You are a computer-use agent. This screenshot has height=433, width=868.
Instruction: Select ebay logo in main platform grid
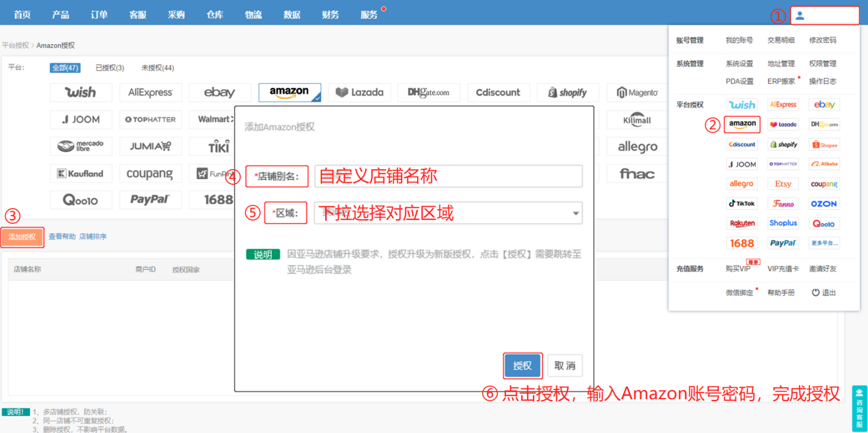click(x=220, y=92)
